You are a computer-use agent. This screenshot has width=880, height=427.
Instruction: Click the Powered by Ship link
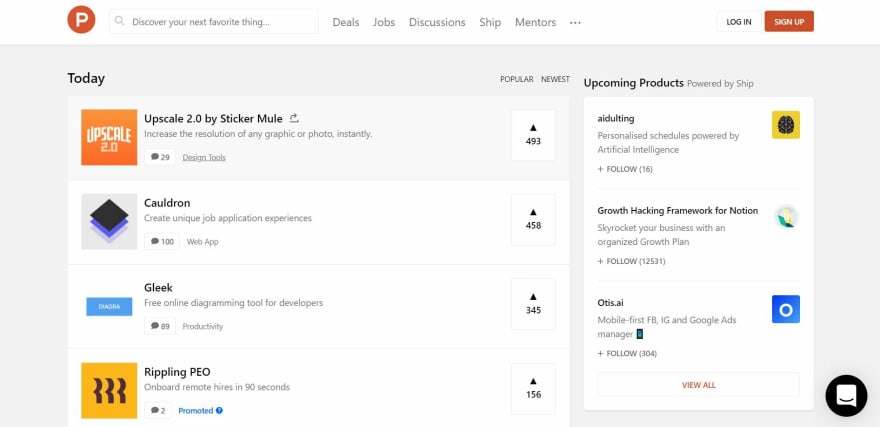pyautogui.click(x=720, y=84)
